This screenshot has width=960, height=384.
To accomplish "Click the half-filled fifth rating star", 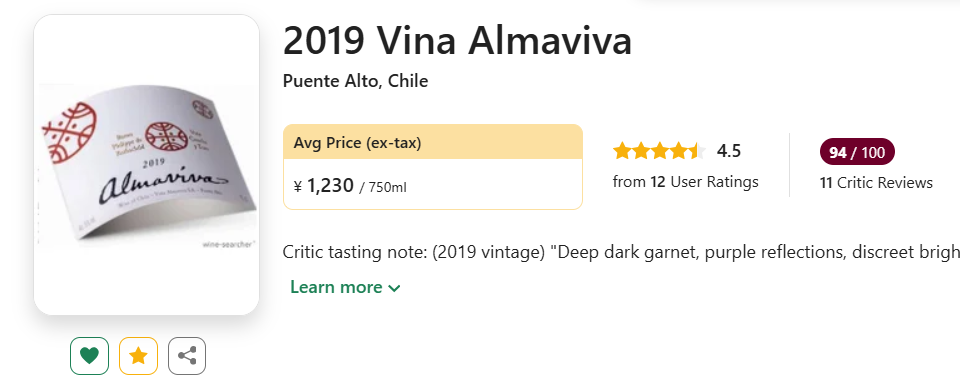I will coord(698,151).
